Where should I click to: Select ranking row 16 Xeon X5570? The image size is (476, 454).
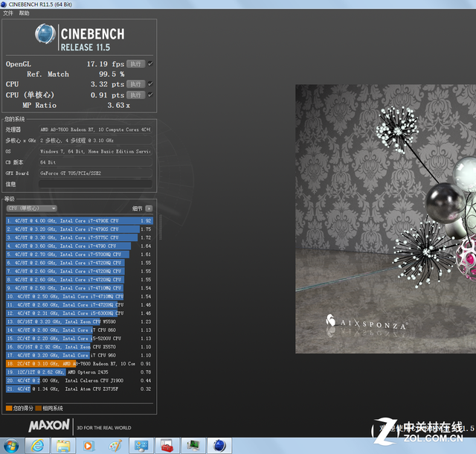(x=80, y=347)
